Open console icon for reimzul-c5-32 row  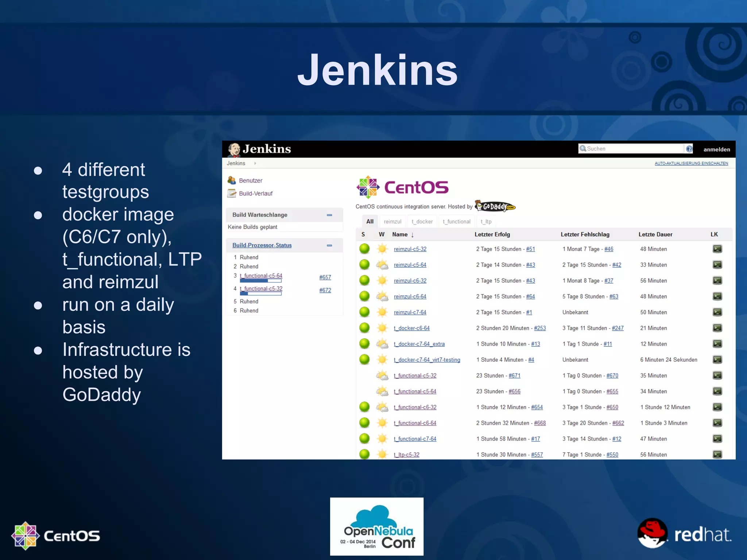(x=717, y=249)
